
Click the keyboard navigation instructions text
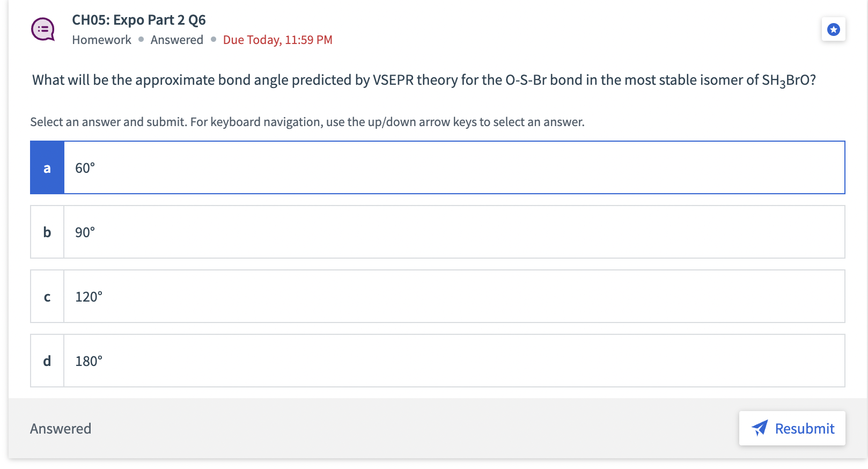[307, 122]
